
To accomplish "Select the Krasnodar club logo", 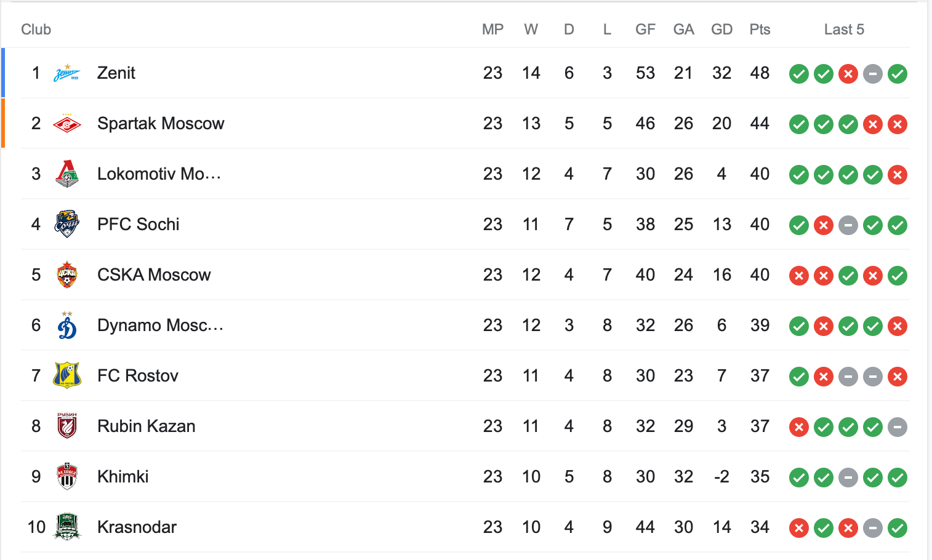I will point(68,527).
